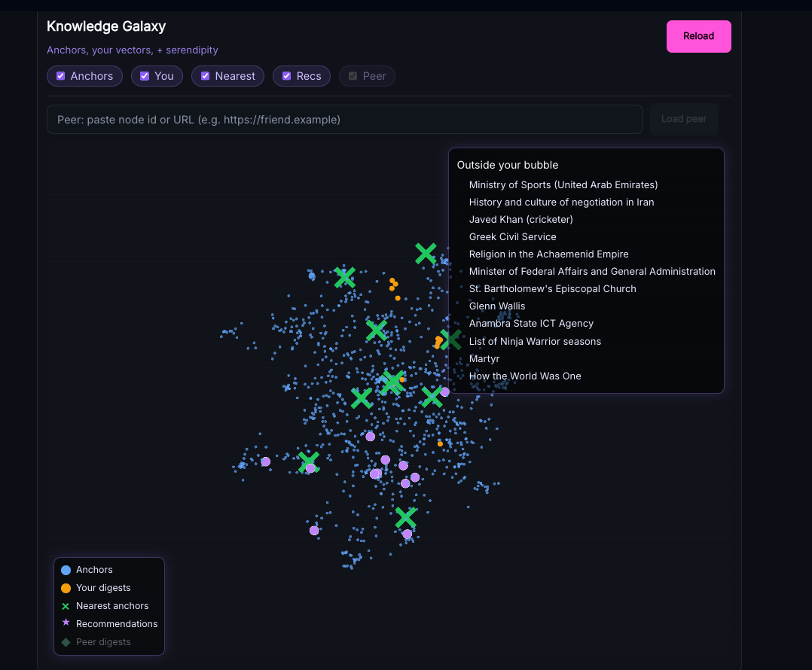812x670 pixels.
Task: Click the blue Anchors legend color dot
Action: [x=66, y=570]
